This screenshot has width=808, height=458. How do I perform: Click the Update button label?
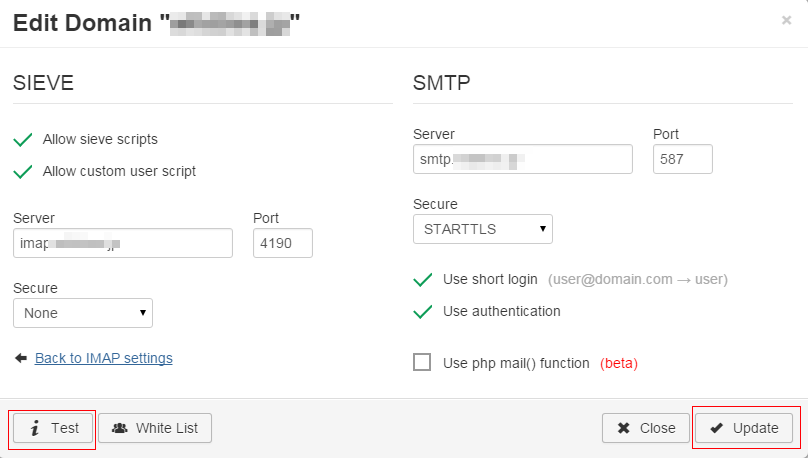(755, 428)
